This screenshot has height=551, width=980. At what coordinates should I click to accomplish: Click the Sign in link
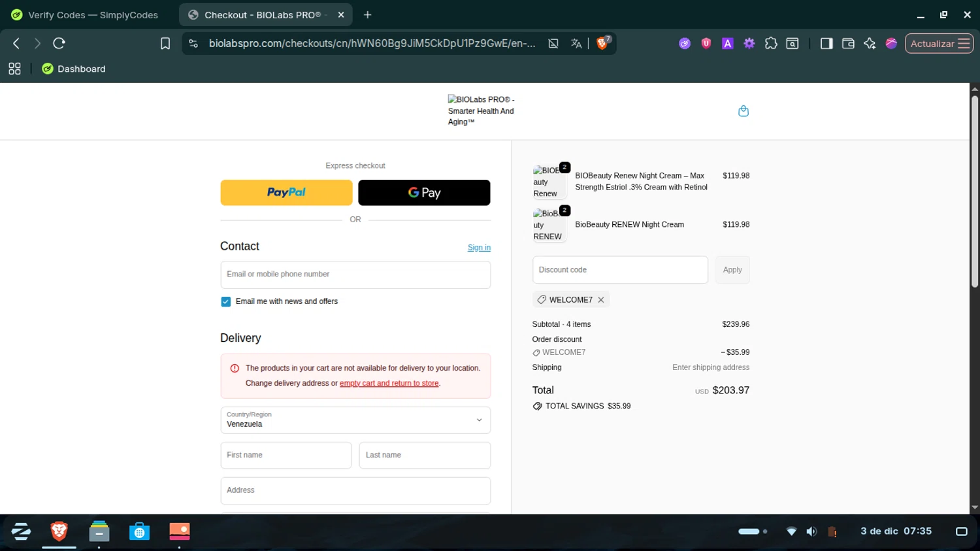click(479, 248)
